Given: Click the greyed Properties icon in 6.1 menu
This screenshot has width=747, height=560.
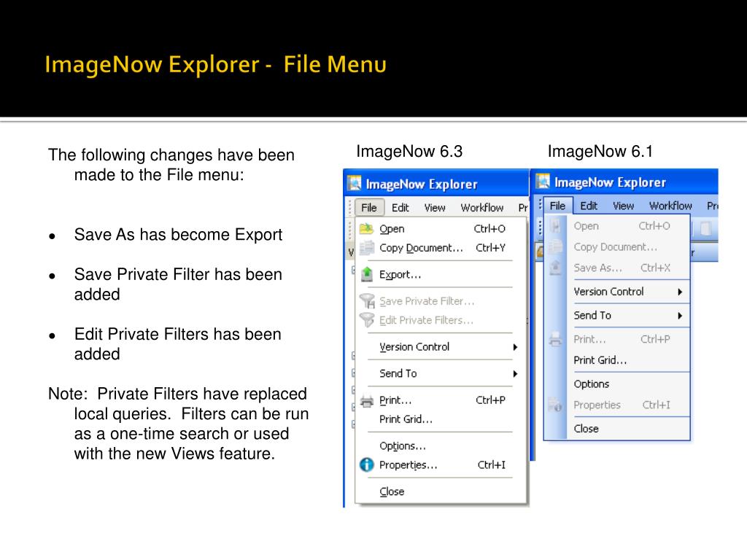Looking at the screenshot, I should point(555,405).
